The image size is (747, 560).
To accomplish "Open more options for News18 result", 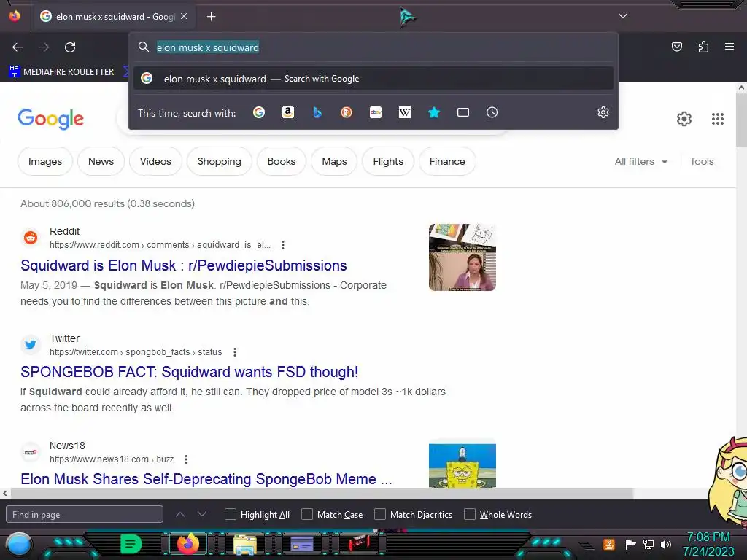I will pos(186,459).
